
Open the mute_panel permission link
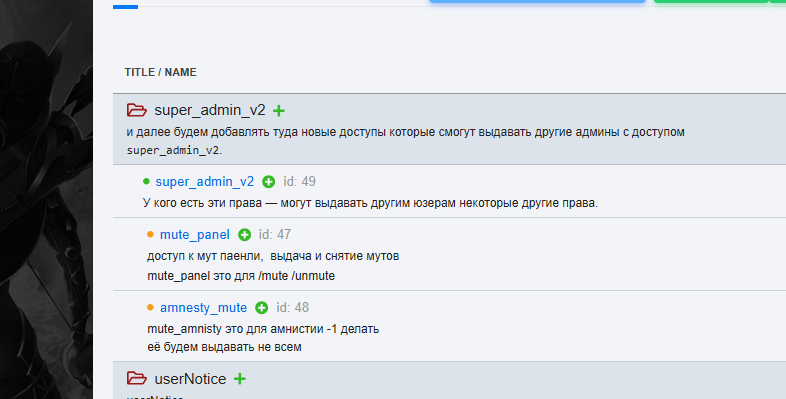coord(194,235)
